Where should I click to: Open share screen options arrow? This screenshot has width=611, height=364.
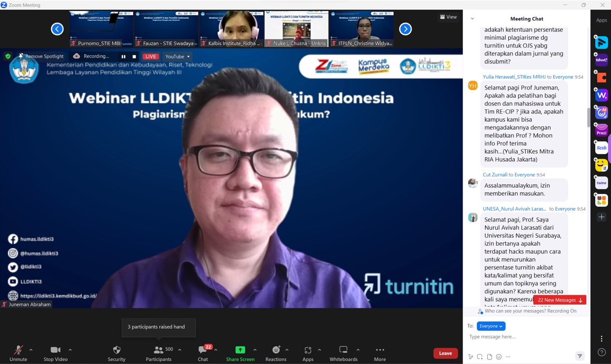tap(255, 350)
